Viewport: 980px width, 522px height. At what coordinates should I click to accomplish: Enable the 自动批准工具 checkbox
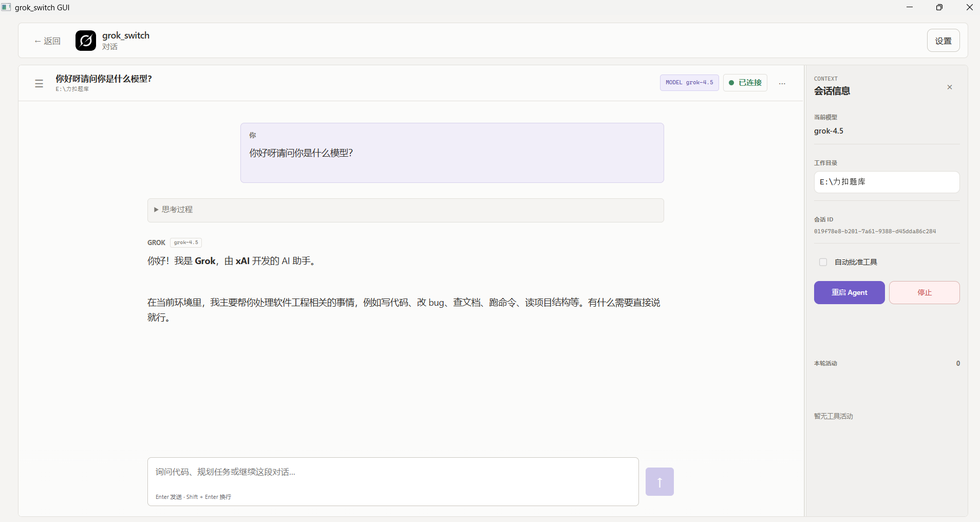click(x=823, y=262)
